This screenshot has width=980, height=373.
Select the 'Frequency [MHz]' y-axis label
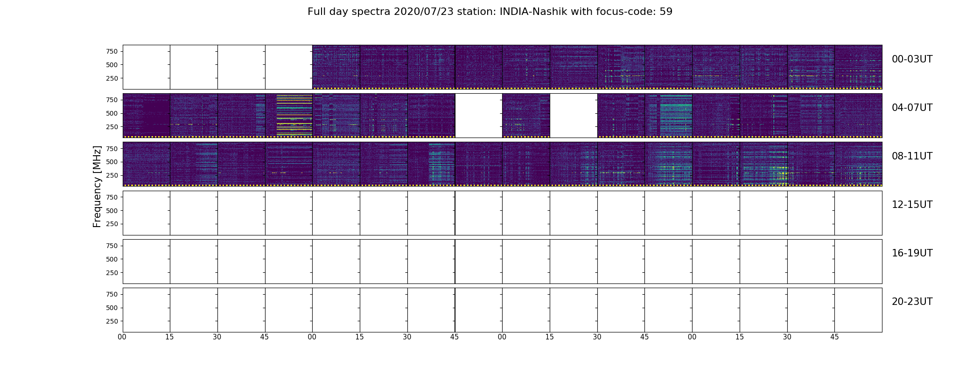pos(97,186)
